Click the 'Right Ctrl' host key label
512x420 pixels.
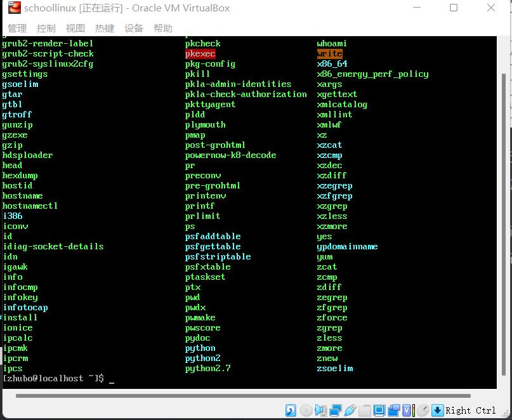[x=471, y=410]
